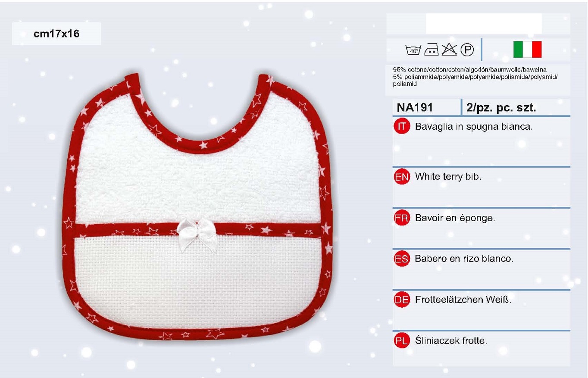
Task: Click the red ES language badge
Action: pyautogui.click(x=402, y=259)
